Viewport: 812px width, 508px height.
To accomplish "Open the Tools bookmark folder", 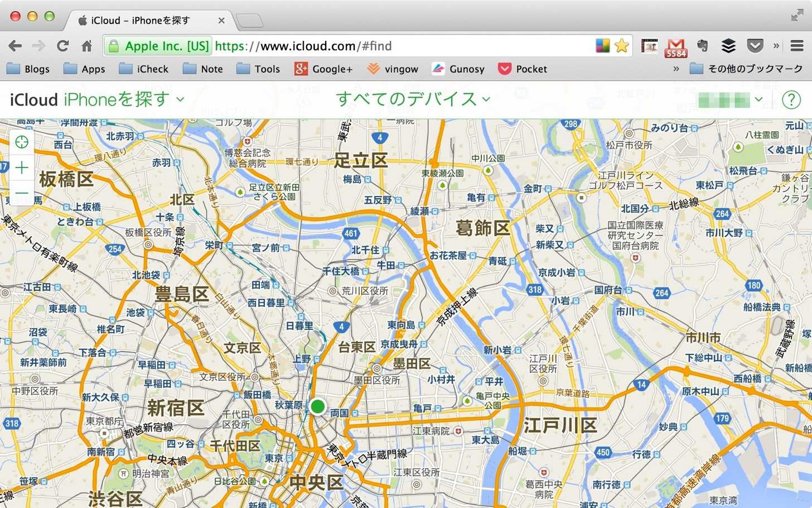I will click(x=258, y=69).
